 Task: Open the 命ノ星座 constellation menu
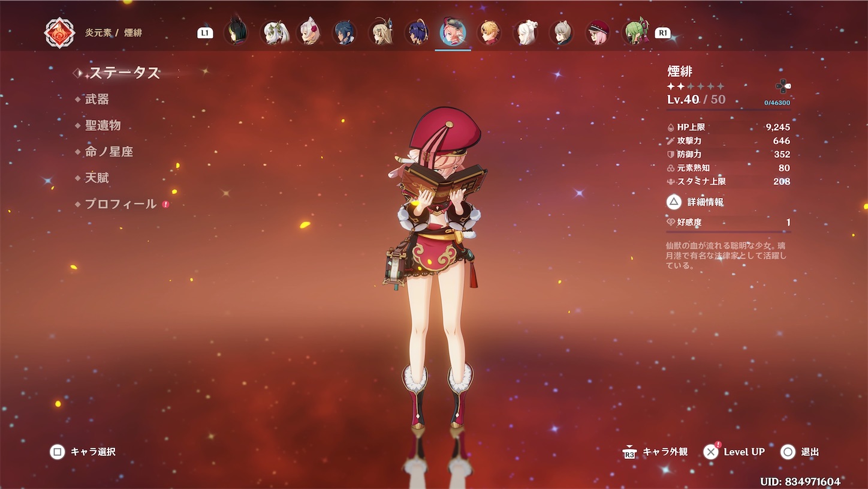(x=109, y=152)
